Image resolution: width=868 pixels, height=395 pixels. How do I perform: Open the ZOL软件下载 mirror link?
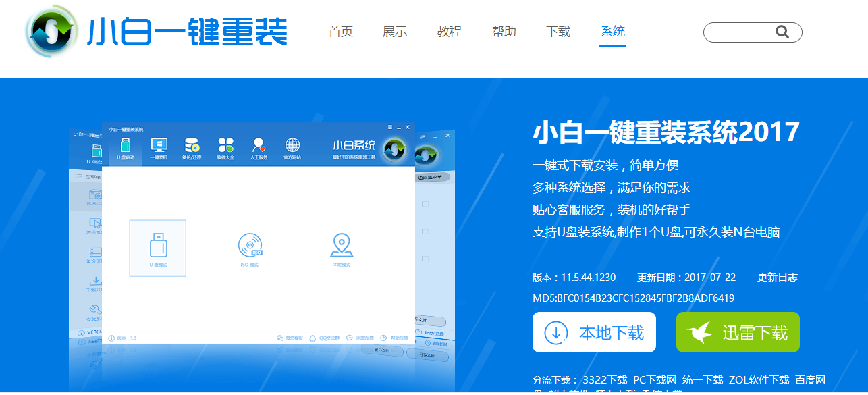(x=759, y=380)
